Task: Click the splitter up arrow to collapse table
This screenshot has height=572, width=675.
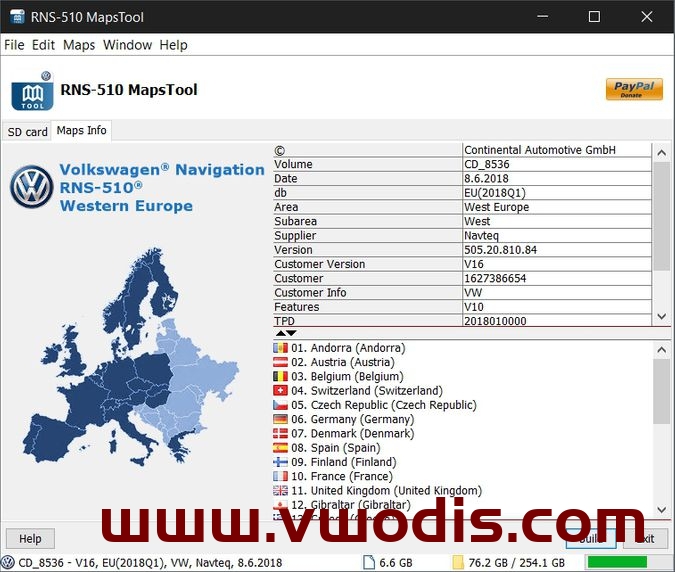Action: 281,333
